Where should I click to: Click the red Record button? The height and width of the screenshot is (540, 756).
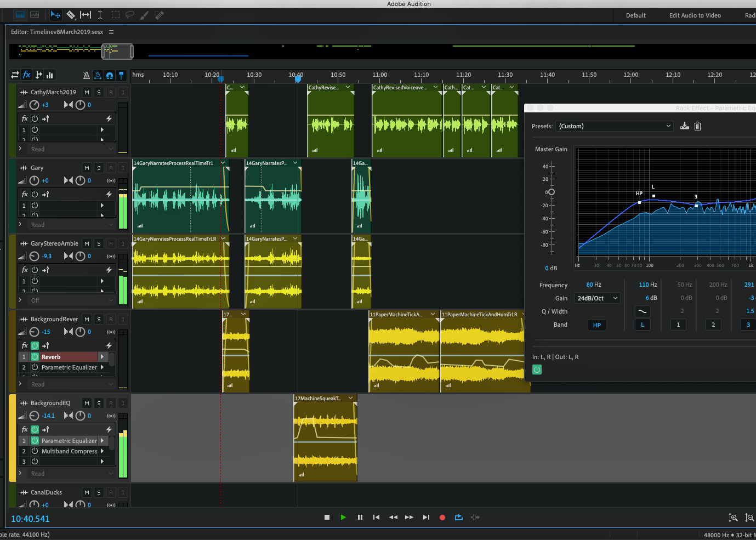pos(442,517)
